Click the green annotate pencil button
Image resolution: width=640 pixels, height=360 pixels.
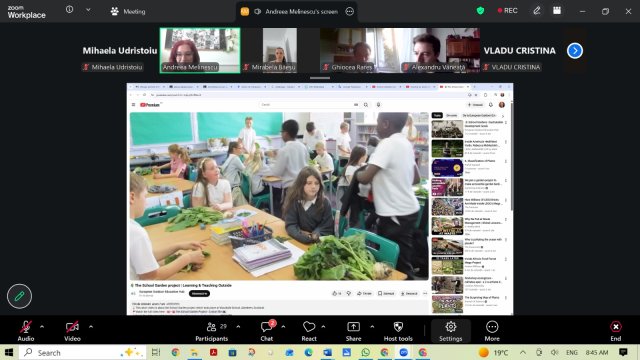pyautogui.click(x=19, y=296)
